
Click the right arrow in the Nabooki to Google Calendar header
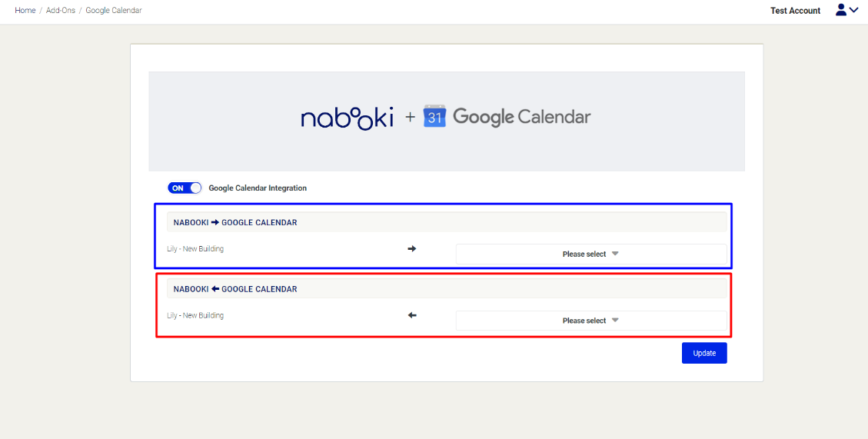coord(215,223)
